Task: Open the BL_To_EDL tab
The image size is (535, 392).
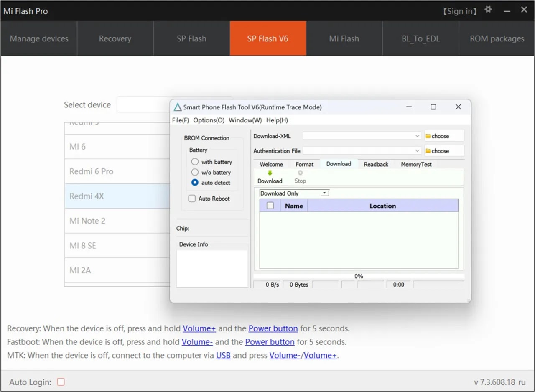Action: pyautogui.click(x=420, y=38)
